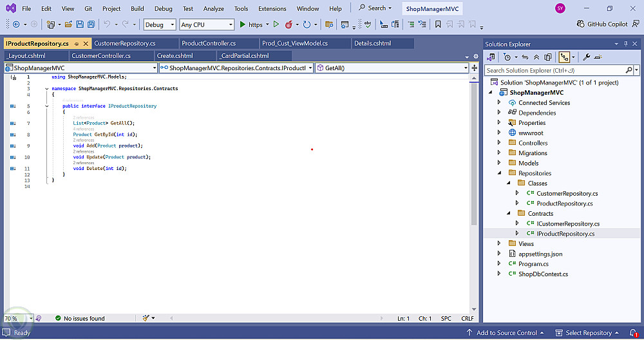Click the comment out selected lines icon
644x340 pixels.
point(411,24)
